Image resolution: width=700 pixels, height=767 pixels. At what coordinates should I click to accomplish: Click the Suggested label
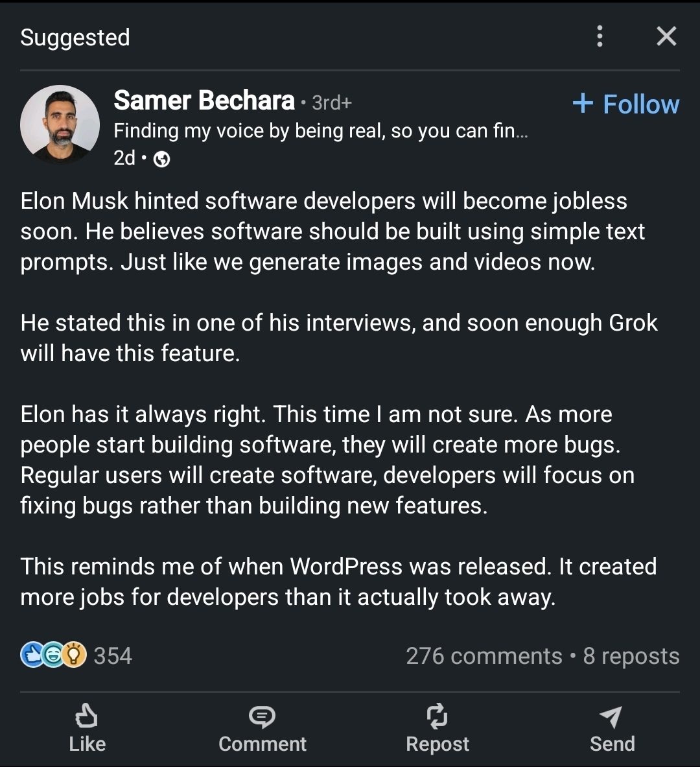(x=75, y=37)
